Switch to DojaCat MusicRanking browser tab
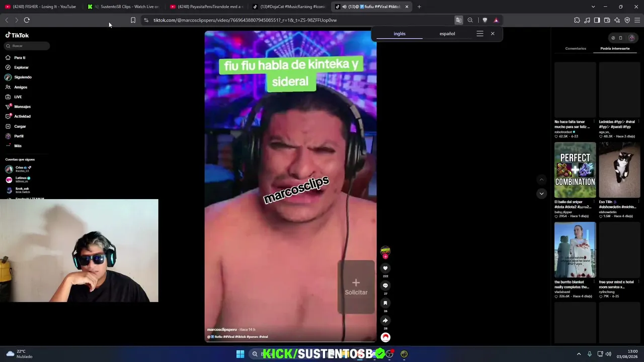Viewport: 644px width, 362px height. [x=289, y=7]
